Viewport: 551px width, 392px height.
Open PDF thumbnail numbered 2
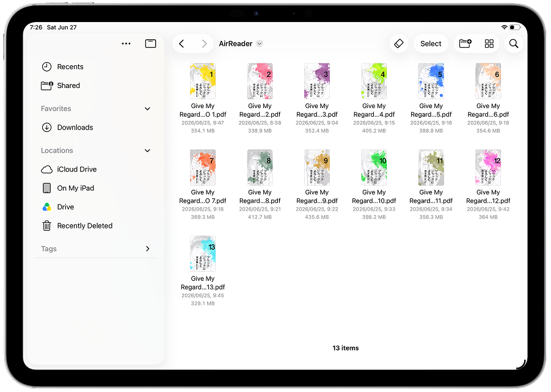pyautogui.click(x=260, y=81)
